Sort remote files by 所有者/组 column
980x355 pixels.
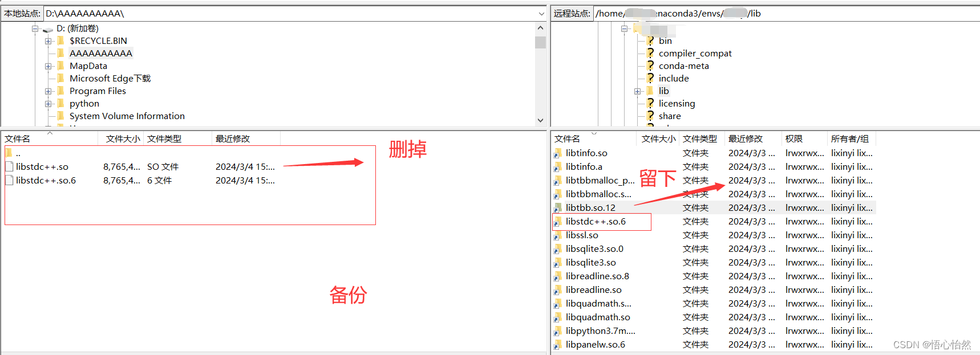pyautogui.click(x=851, y=138)
